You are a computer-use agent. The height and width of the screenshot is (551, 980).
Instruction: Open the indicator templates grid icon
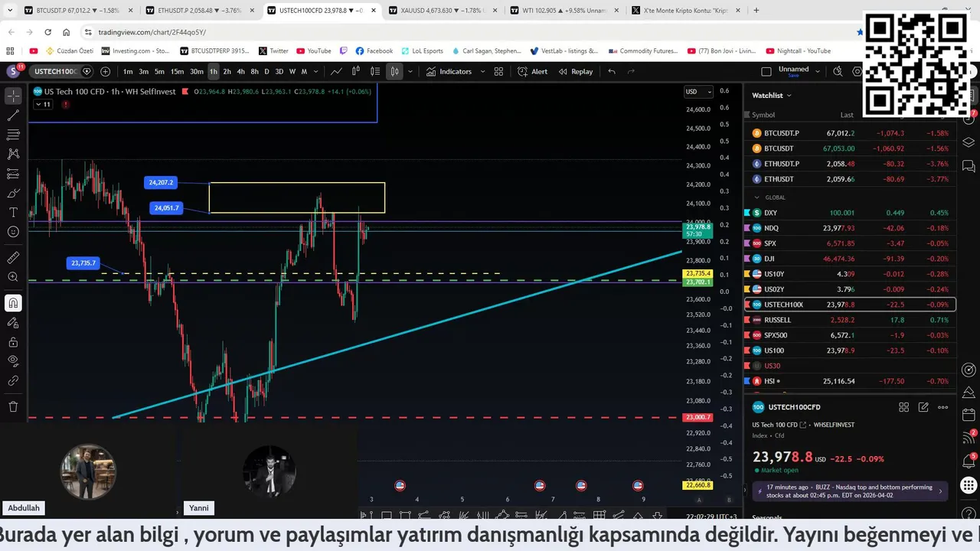click(x=498, y=71)
